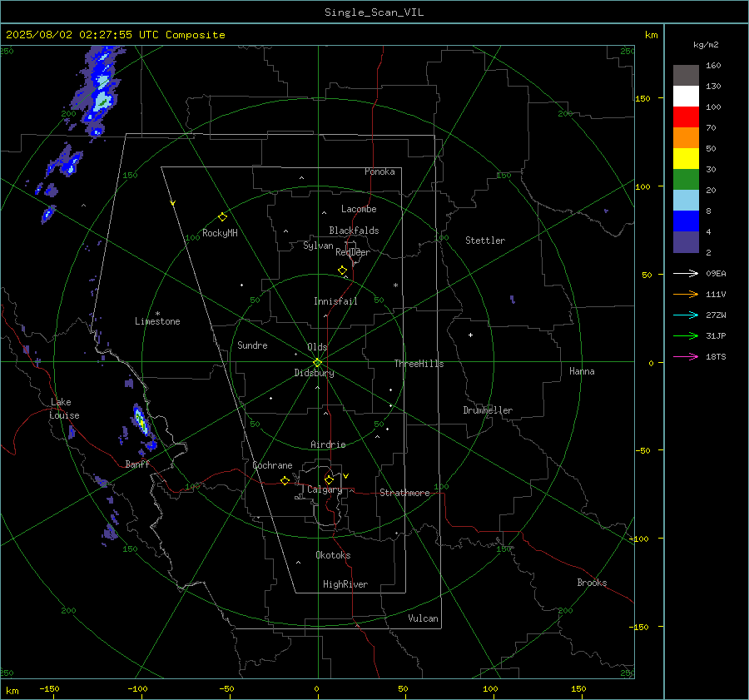Click the Calgary city label
The image size is (749, 700).
[x=325, y=489]
